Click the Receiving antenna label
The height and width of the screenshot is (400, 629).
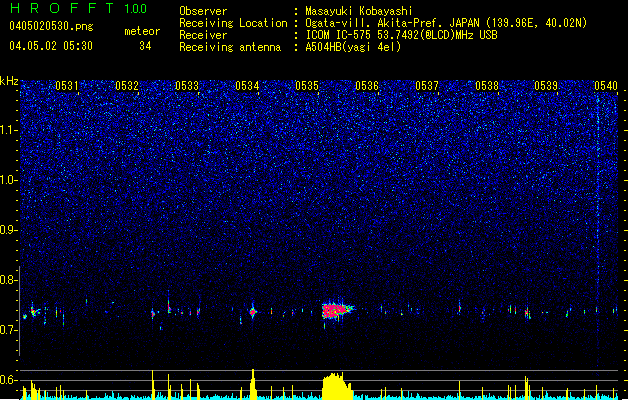click(230, 47)
